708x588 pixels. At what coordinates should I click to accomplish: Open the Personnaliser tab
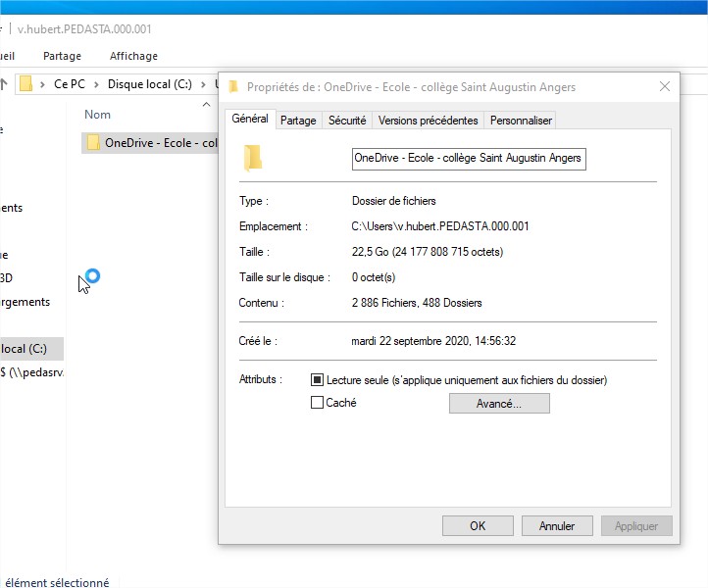pyautogui.click(x=521, y=121)
